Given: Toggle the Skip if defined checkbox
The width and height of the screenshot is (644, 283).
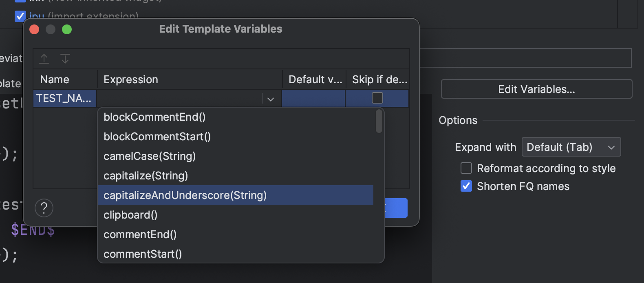Looking at the screenshot, I should coord(377,98).
